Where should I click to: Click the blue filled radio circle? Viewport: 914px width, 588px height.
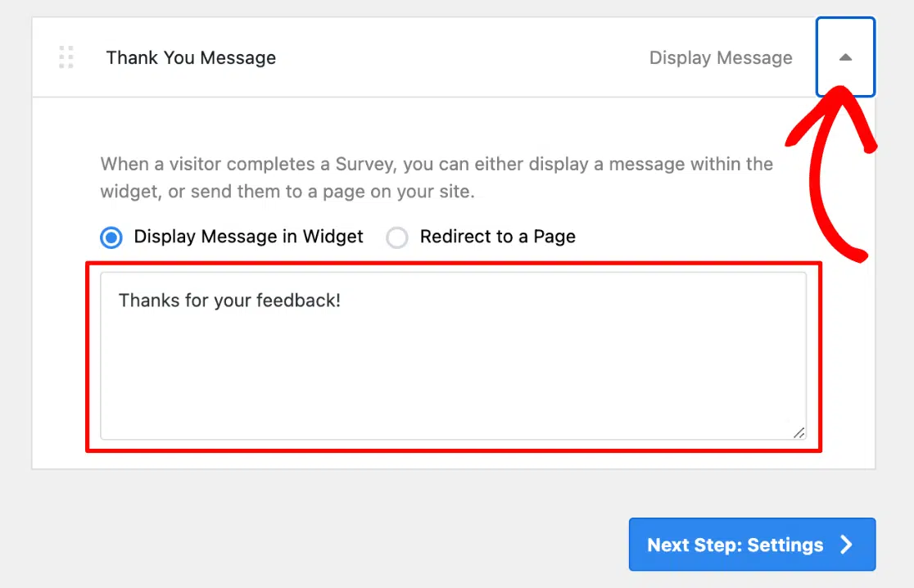(111, 237)
